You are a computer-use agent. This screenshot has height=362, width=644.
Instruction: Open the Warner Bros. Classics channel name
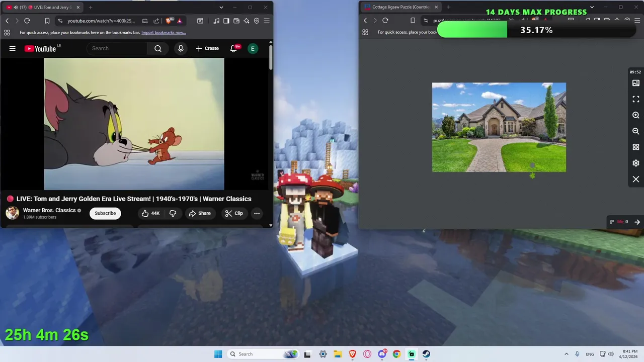(49, 210)
